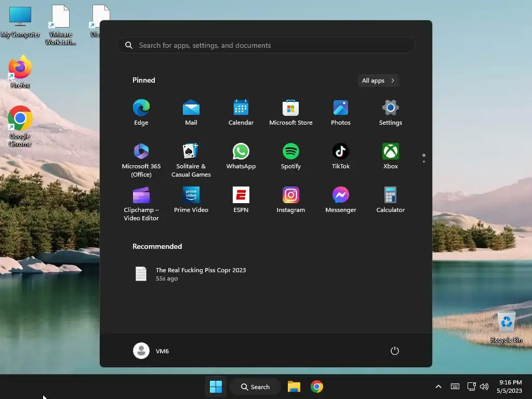The image size is (532, 399).
Task: Focus the Start menu search field
Action: click(265, 45)
